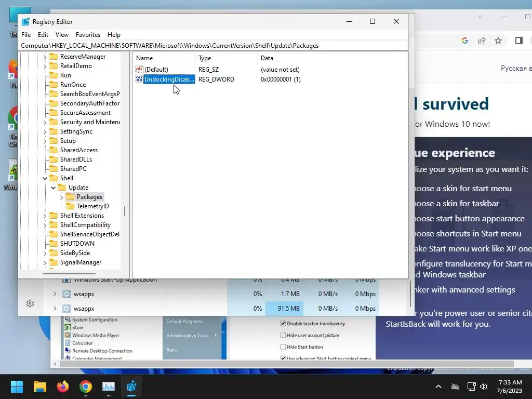
Task: Click Registry Editor taskbar icon
Action: (x=131, y=387)
